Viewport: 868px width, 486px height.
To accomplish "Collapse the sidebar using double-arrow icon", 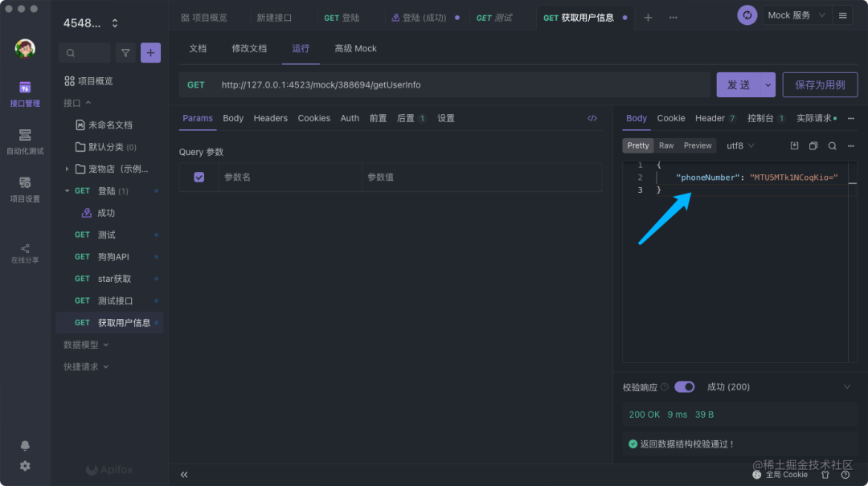I will coord(184,475).
